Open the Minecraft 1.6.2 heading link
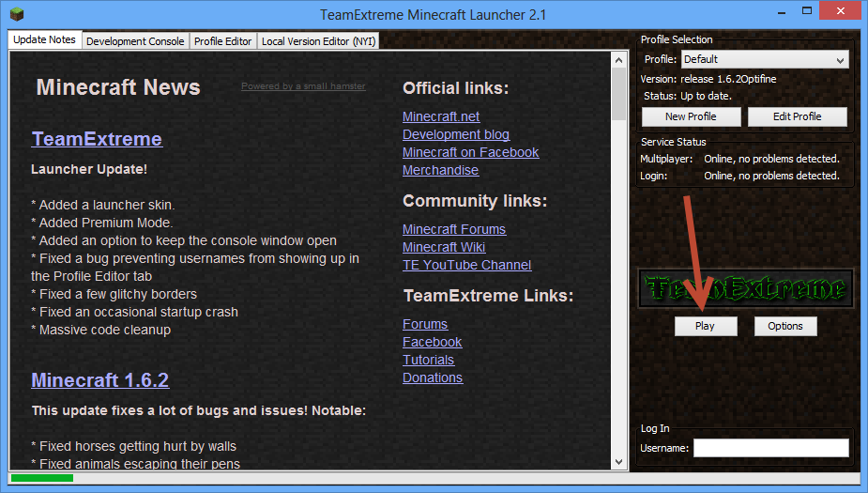The width and height of the screenshot is (868, 493). (100, 380)
